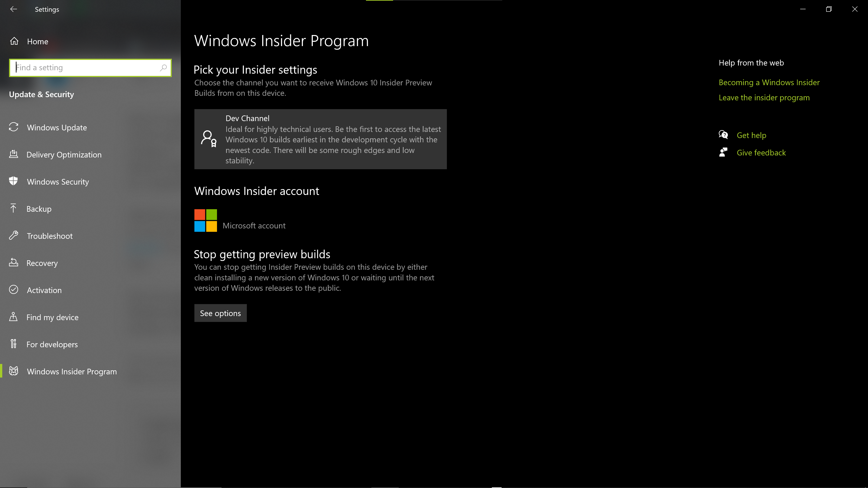This screenshot has height=488, width=868.
Task: Follow the Leave the insider program link
Action: point(764,98)
